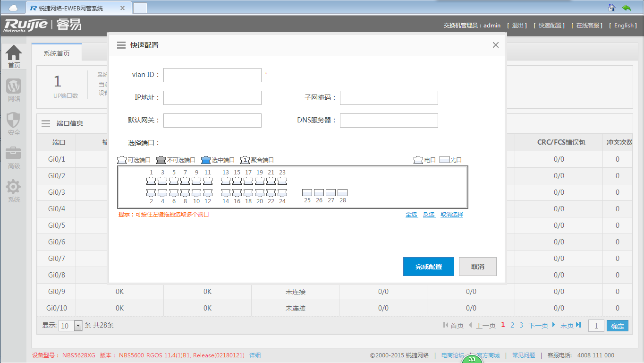644x363 pixels.
Task: Select port 4 in the port panel
Action: [162, 193]
